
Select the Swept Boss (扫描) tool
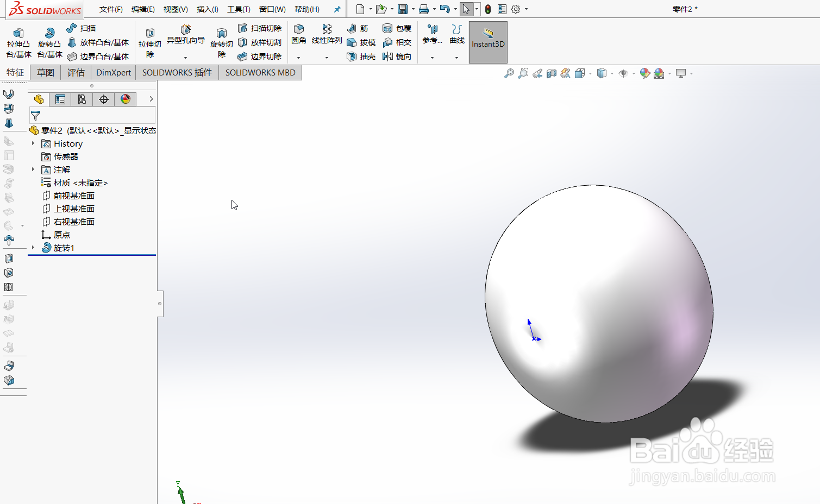pos(81,28)
